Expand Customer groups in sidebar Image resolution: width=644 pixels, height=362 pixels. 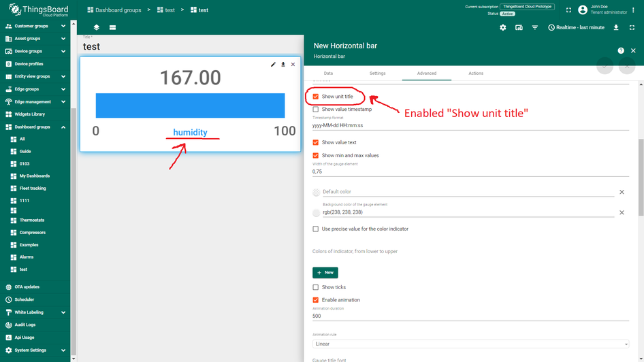(x=63, y=27)
